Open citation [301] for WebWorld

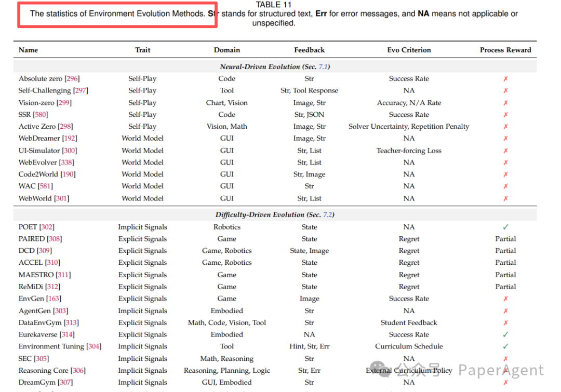click(61, 198)
